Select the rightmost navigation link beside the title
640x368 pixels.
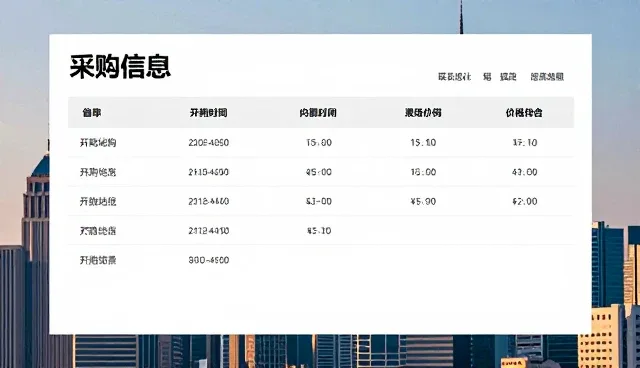[547, 77]
